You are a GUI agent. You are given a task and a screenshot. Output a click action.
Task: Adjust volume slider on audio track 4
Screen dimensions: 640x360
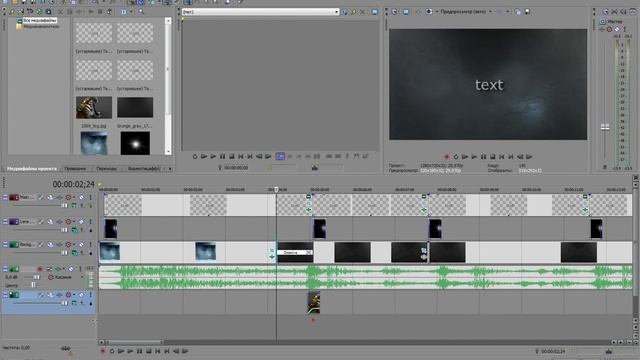pyautogui.click(x=36, y=277)
